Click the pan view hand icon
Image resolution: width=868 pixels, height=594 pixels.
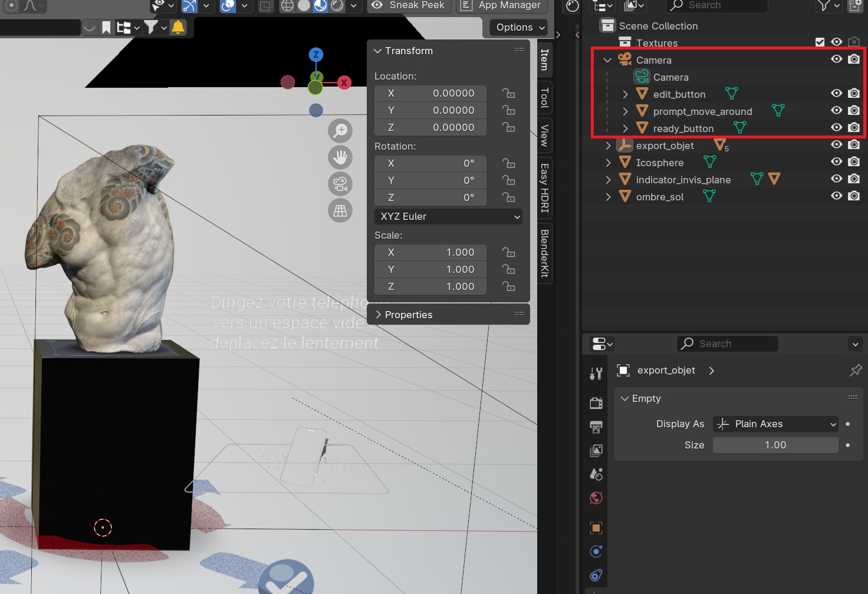tap(340, 157)
